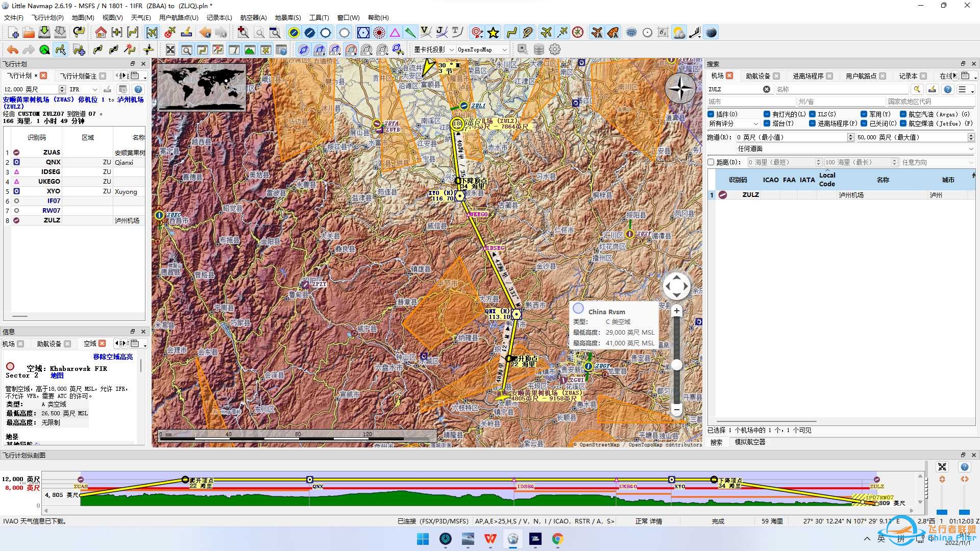980x551 pixels.
Task: Switch to the 模拟航空器 bottom tab
Action: click(x=750, y=442)
